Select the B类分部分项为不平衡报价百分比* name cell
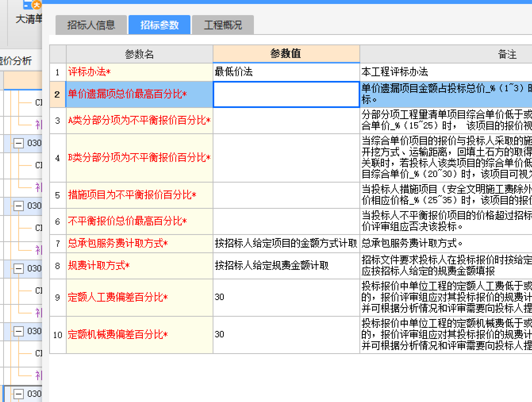Viewport: 532px width, 402px height. (140, 158)
